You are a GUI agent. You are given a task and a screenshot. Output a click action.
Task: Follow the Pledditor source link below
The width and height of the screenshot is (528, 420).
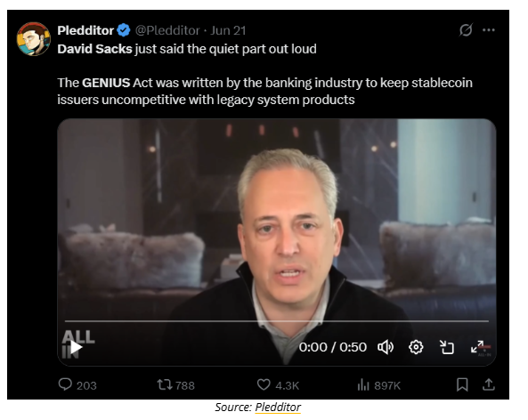pyautogui.click(x=278, y=408)
